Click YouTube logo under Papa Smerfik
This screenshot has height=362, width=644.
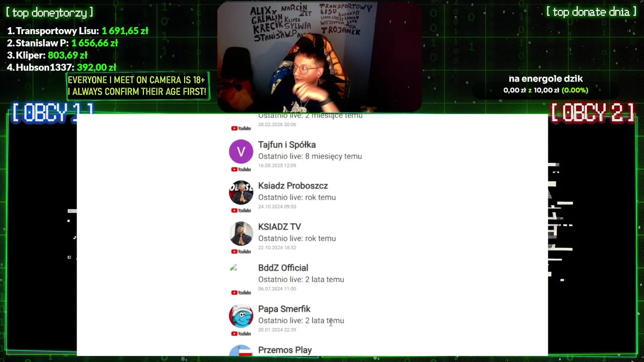click(x=241, y=334)
